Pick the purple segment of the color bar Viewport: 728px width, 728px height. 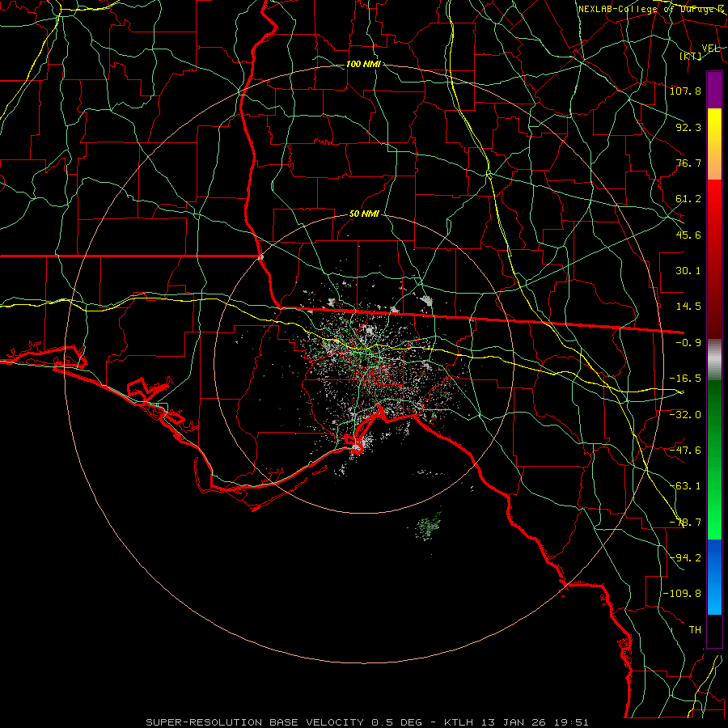[714, 90]
